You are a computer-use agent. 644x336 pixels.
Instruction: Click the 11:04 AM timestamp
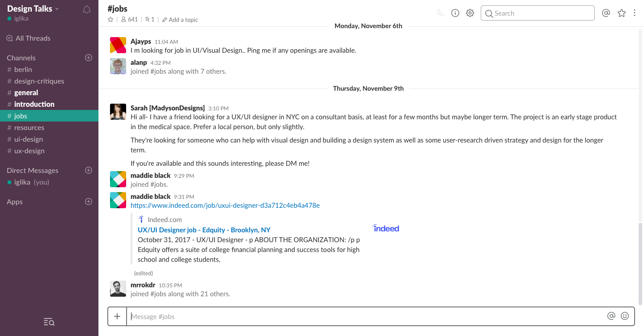tap(166, 42)
